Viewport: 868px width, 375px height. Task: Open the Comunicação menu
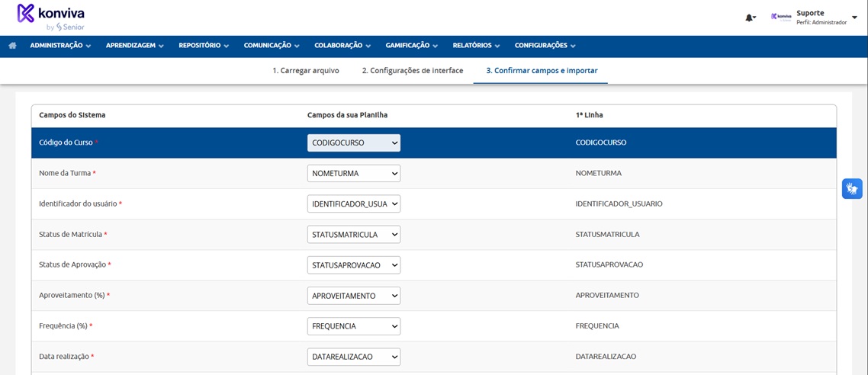point(272,46)
